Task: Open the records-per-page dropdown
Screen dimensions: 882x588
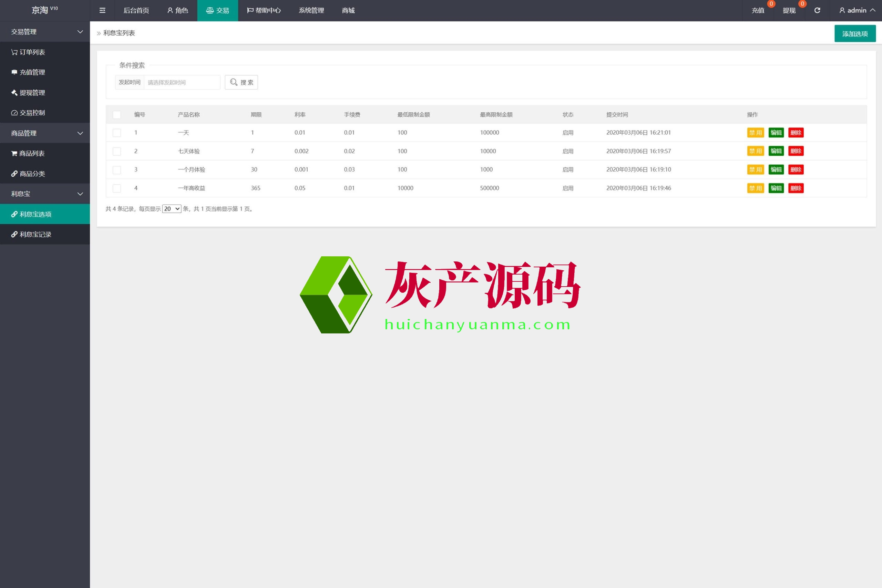Action: tap(171, 209)
